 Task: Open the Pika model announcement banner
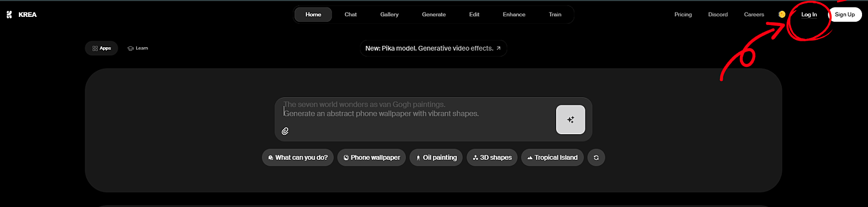(x=433, y=48)
